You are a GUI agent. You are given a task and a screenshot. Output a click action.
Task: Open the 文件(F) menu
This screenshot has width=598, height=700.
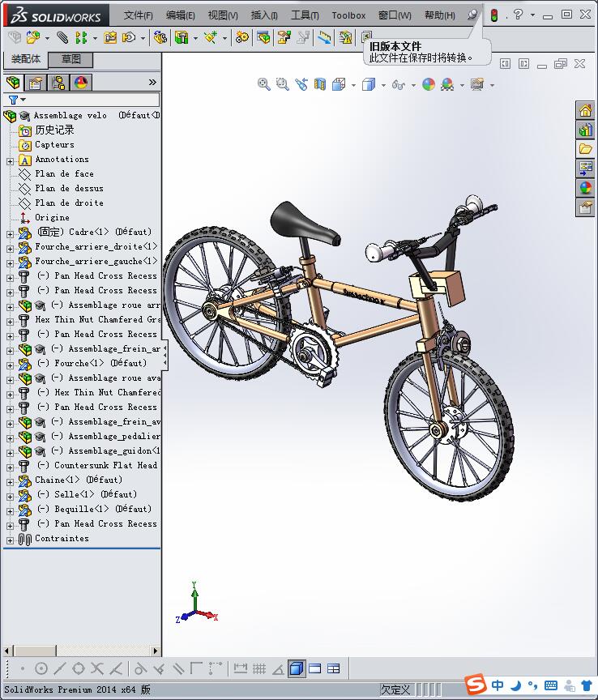point(138,15)
